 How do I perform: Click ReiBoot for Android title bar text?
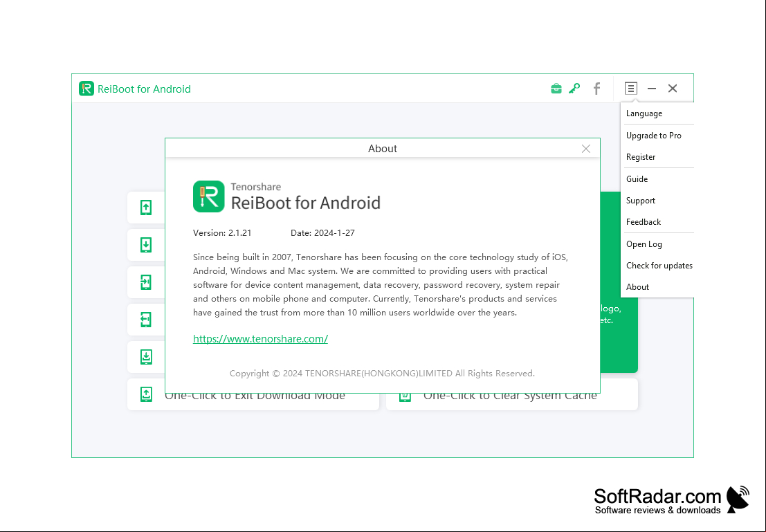click(x=144, y=89)
